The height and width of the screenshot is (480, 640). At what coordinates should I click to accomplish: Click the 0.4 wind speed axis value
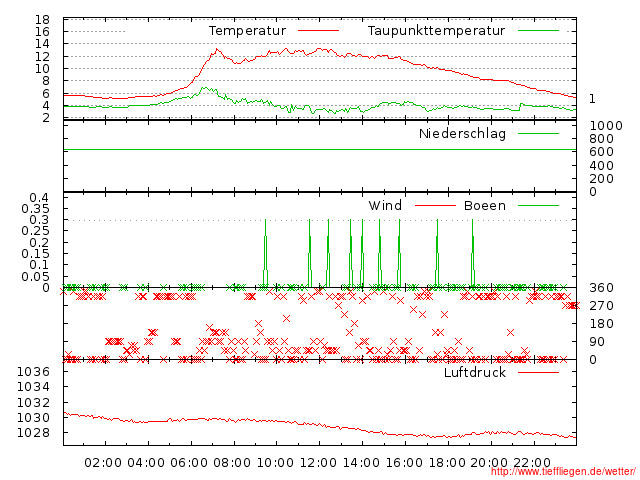click(x=39, y=198)
